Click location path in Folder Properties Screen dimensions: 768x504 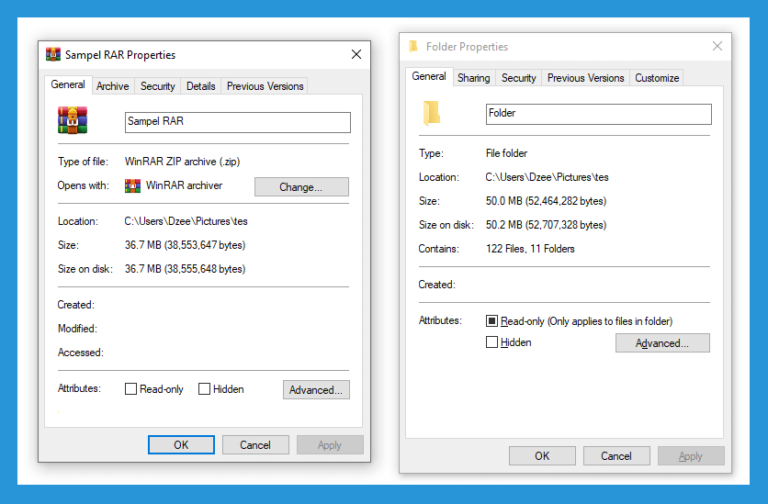(547, 177)
